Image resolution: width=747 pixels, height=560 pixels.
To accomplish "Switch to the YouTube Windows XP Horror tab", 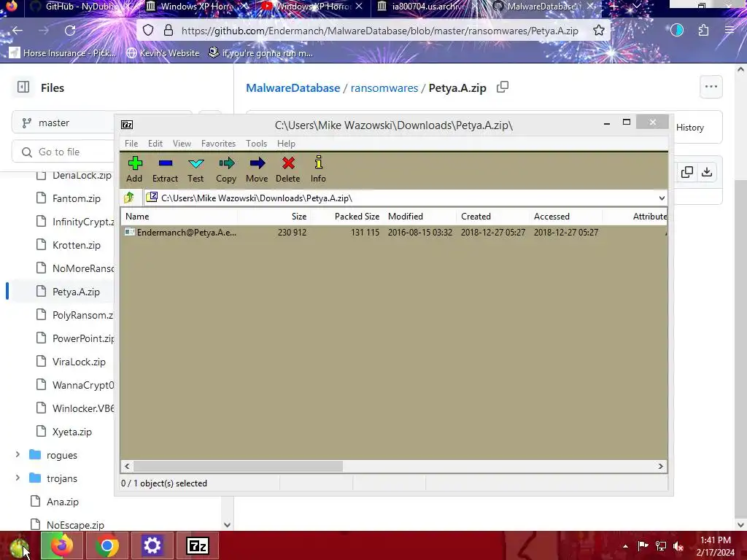I will point(312,7).
